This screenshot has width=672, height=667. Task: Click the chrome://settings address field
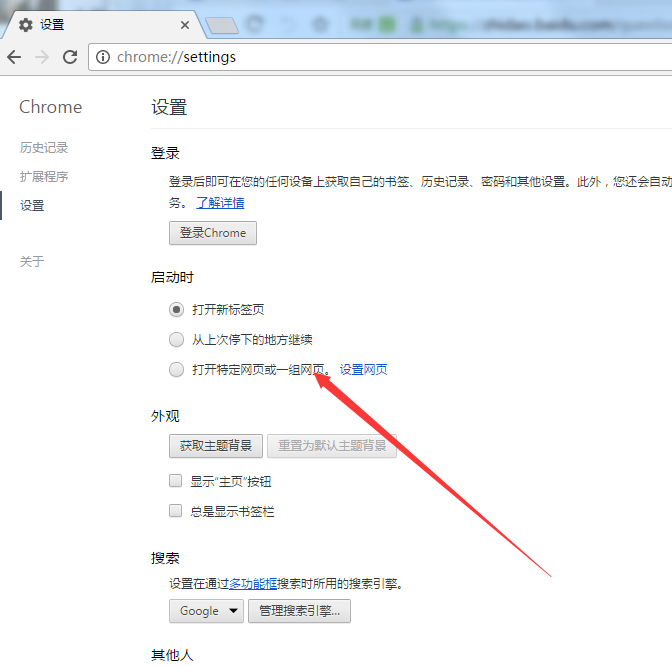coord(381,57)
